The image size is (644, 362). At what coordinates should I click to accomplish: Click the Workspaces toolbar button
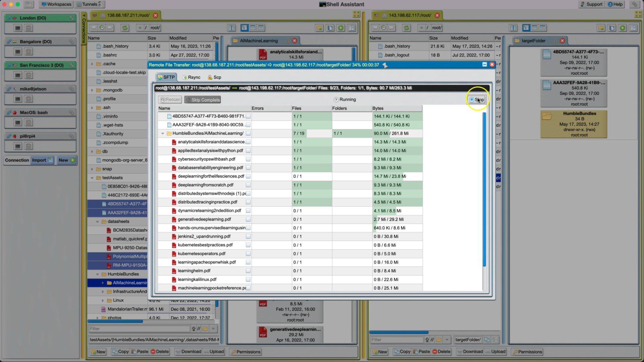[x=56, y=4]
